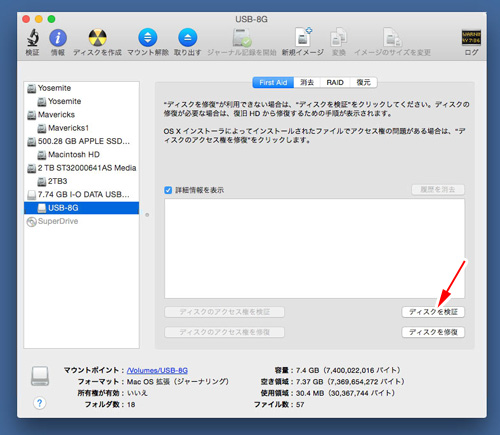Click the 所有権が有効 value いいえ
Image resolution: width=500 pixels, height=435 pixels.
click(x=137, y=393)
